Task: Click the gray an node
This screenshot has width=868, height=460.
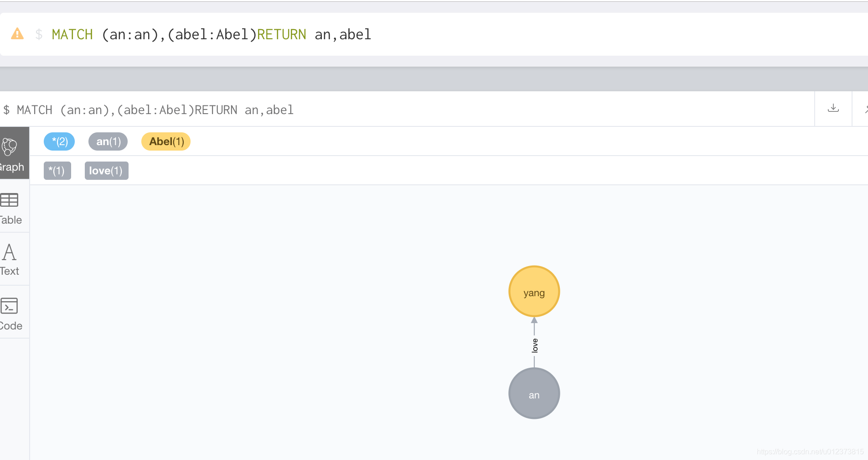Action: (x=534, y=393)
